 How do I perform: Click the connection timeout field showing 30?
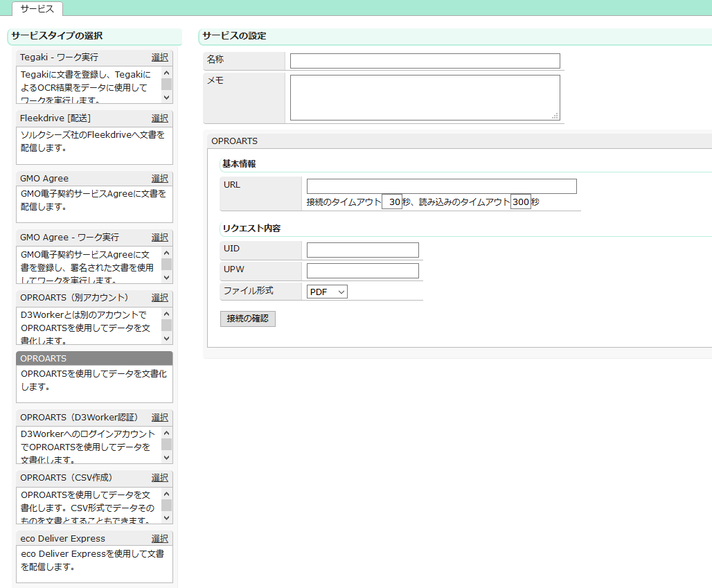coord(392,203)
